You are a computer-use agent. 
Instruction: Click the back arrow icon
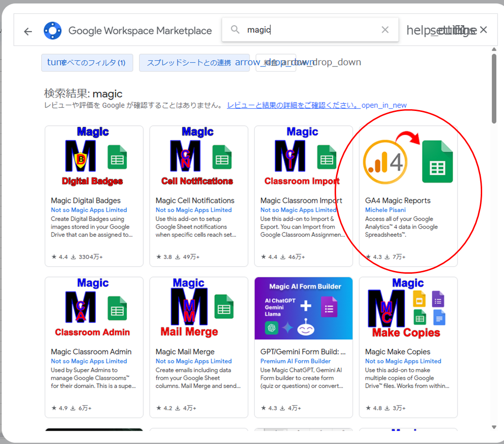click(x=28, y=31)
